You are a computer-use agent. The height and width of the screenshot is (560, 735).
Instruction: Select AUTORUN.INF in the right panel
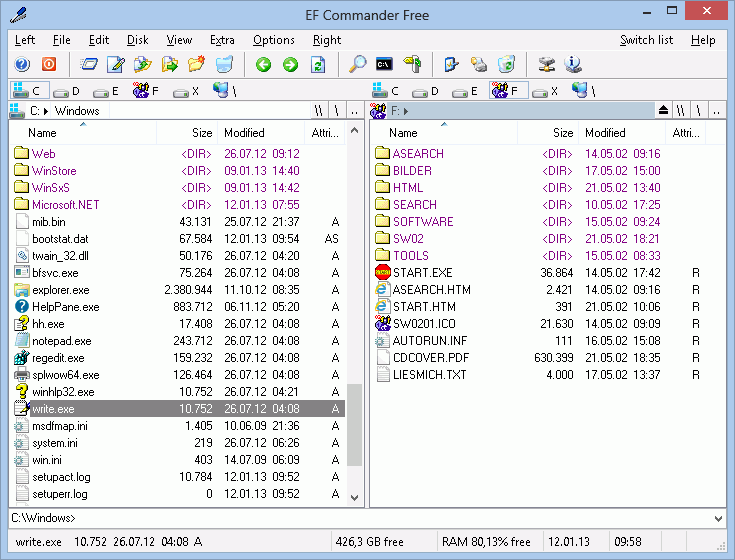coord(539,341)
